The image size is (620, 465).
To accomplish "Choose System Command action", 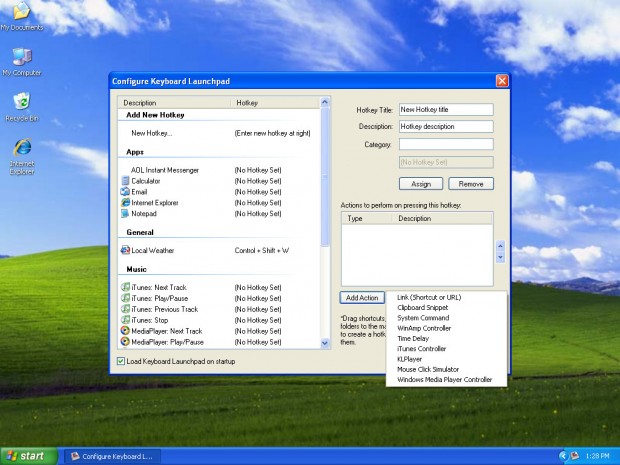I will 446,318.
